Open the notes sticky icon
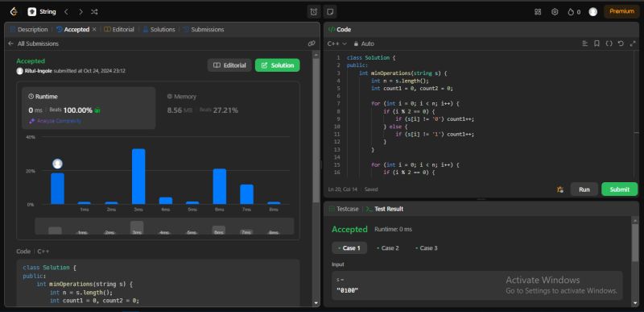This screenshot has height=312, width=644. pos(330,12)
